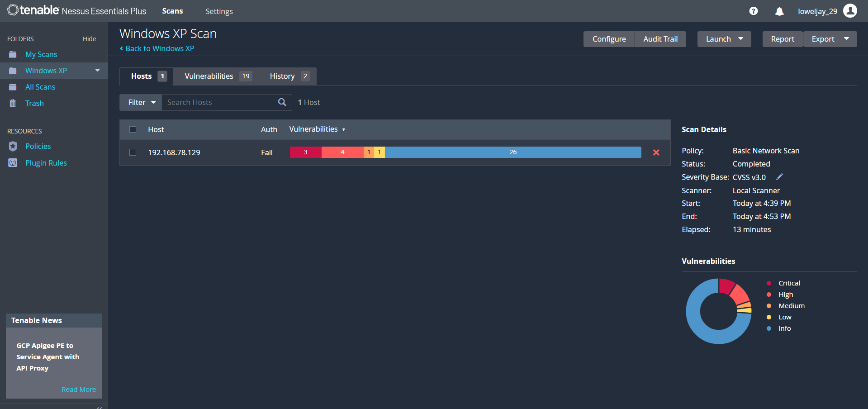Image resolution: width=868 pixels, height=409 pixels.
Task: Click the Host column header
Action: point(156,129)
